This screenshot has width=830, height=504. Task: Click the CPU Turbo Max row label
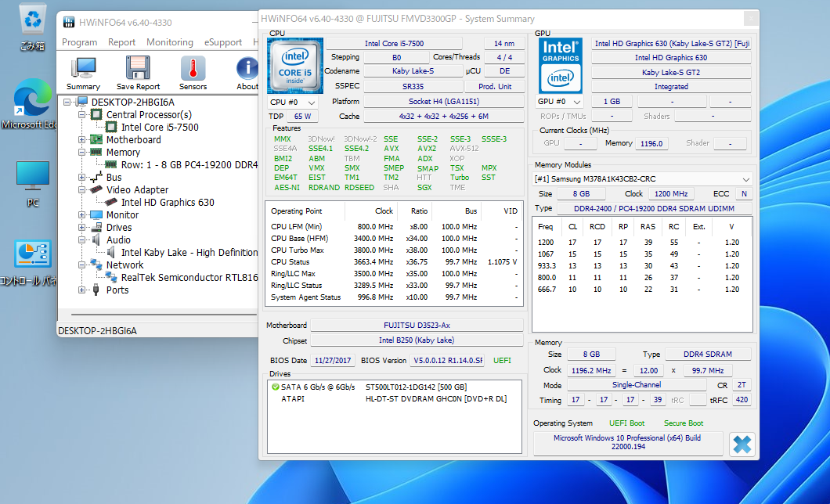click(298, 250)
